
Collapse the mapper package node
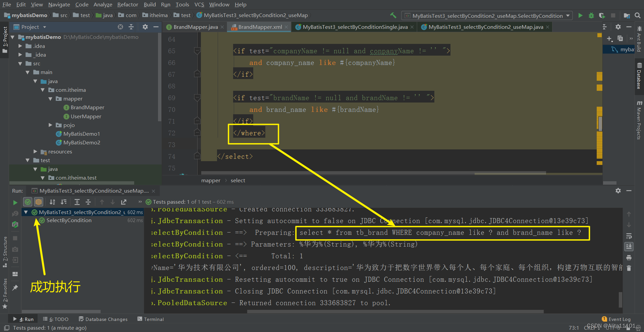(x=51, y=99)
